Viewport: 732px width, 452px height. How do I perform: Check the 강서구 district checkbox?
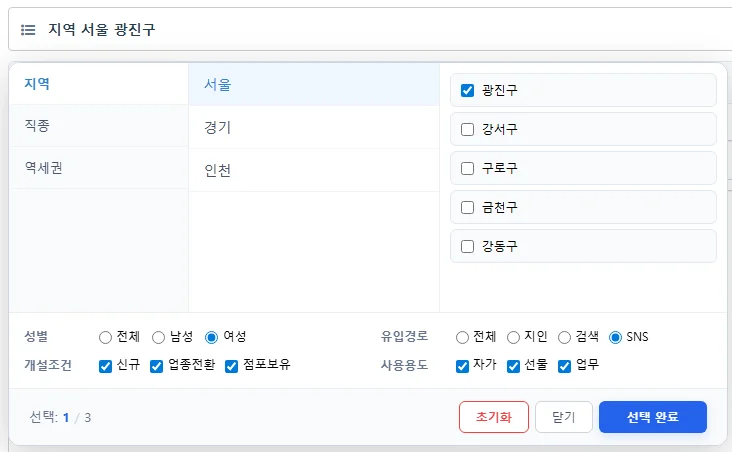467,129
